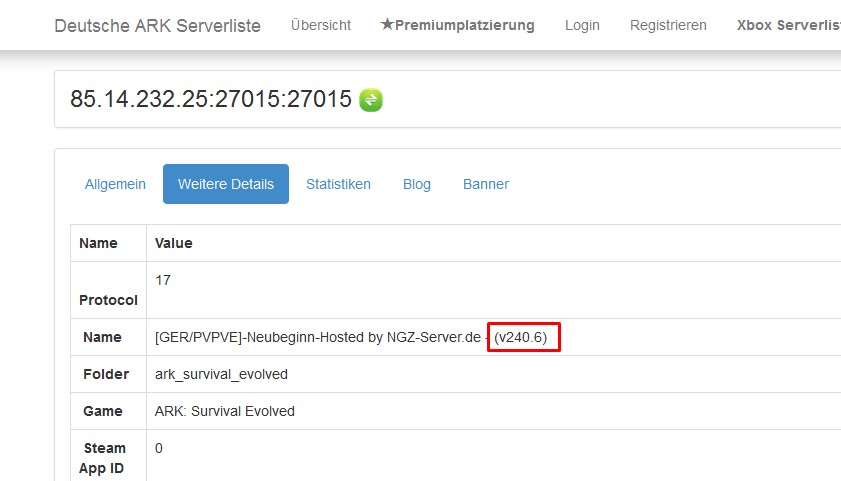841x481 pixels.
Task: Click the green server connect icon
Action: point(371,100)
